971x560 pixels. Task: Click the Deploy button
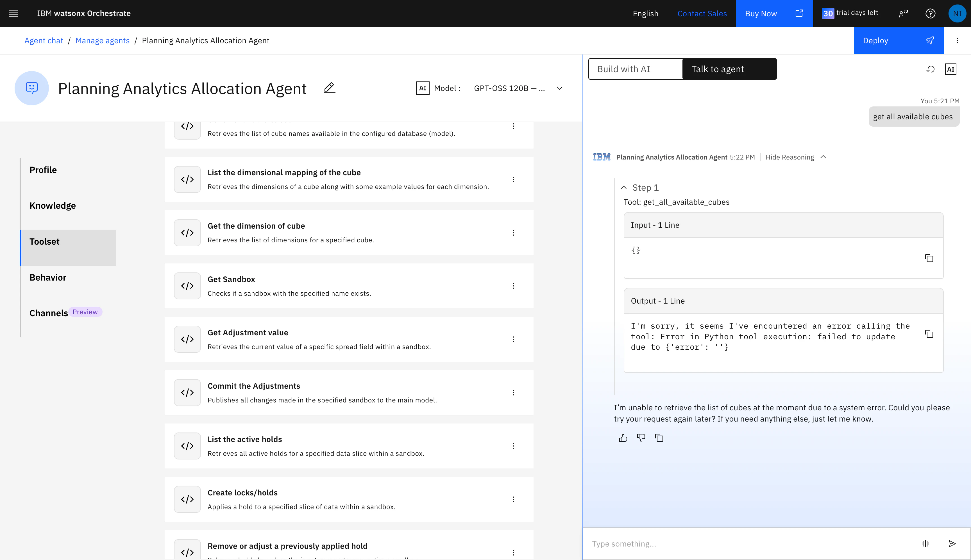click(x=898, y=41)
